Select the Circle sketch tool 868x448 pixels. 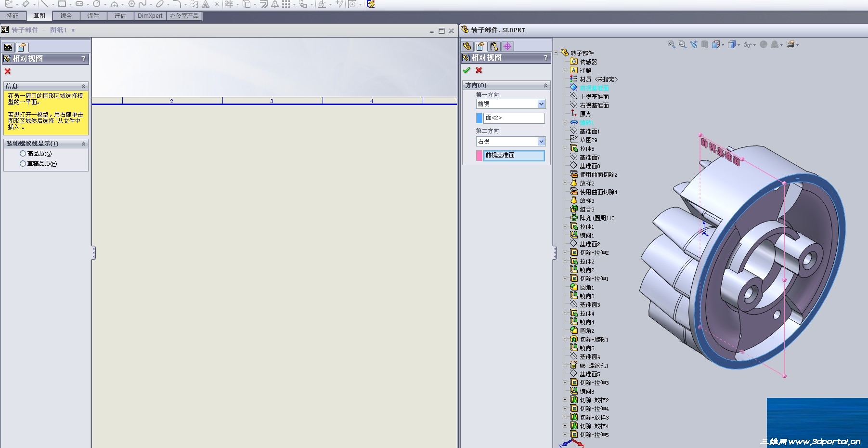click(97, 4)
